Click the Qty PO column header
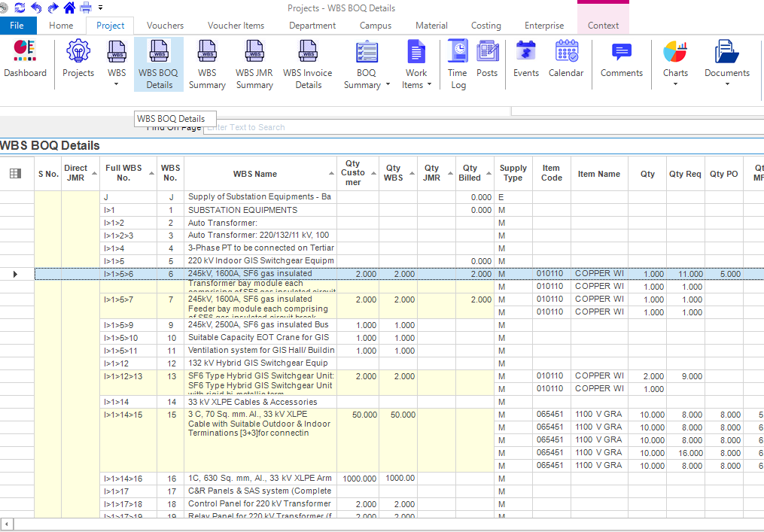Image resolution: width=764 pixels, height=532 pixels. click(723, 173)
